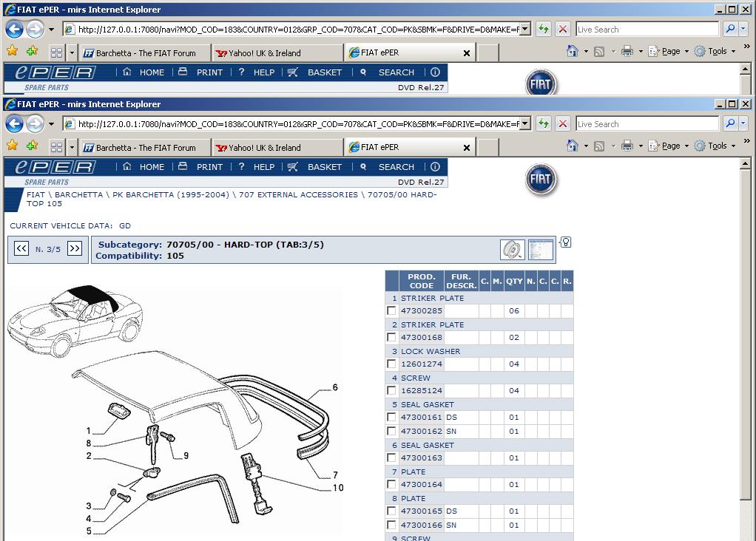Click the parts table view icon

coord(541,250)
